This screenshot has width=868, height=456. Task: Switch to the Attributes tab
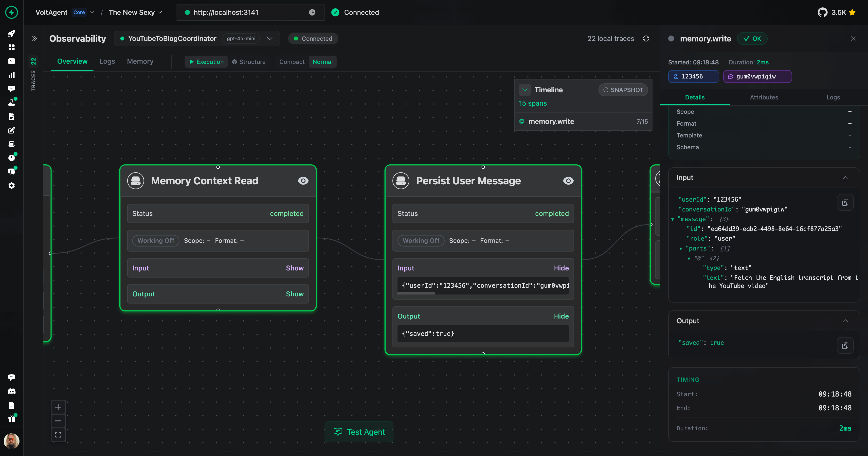pos(764,97)
